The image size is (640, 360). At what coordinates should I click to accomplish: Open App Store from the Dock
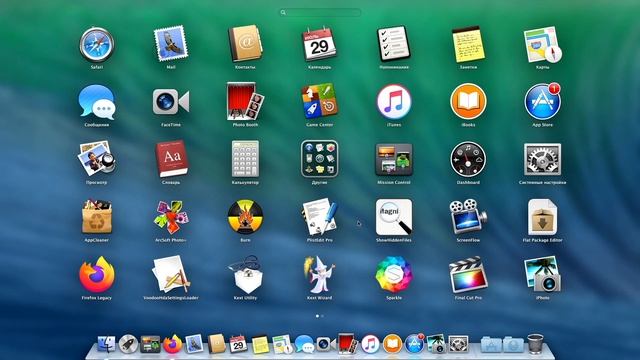[x=414, y=344]
